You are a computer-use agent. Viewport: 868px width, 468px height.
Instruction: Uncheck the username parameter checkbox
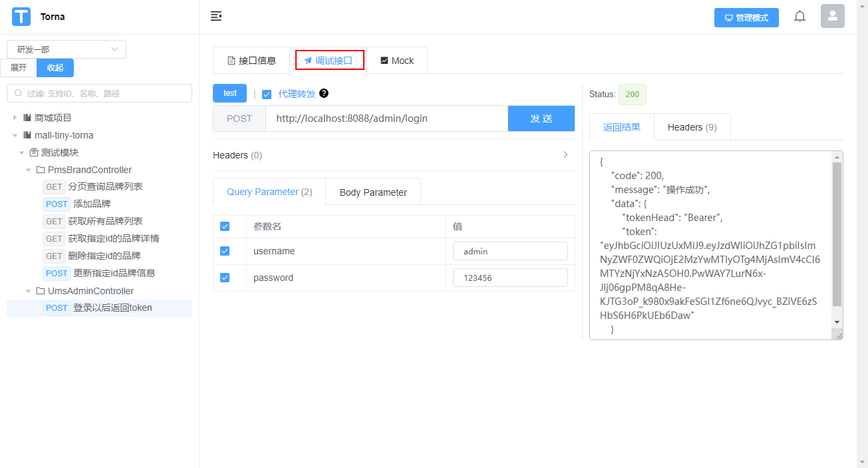coord(225,251)
